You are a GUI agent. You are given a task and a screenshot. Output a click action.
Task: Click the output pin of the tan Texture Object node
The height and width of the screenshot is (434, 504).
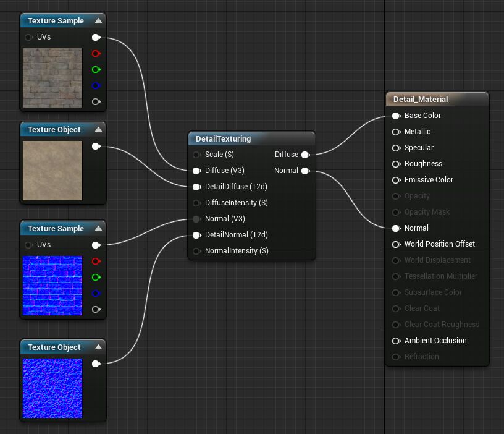(96, 146)
